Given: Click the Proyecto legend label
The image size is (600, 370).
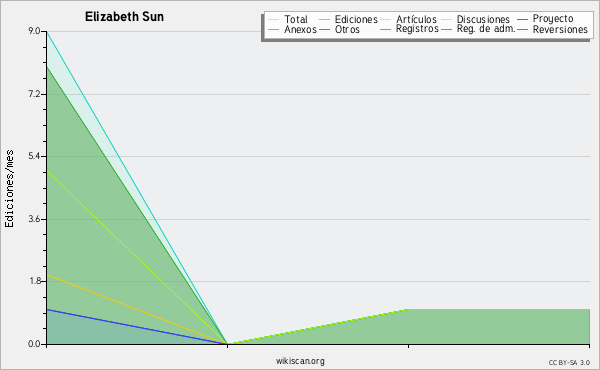Looking at the screenshot, I should point(553,19).
